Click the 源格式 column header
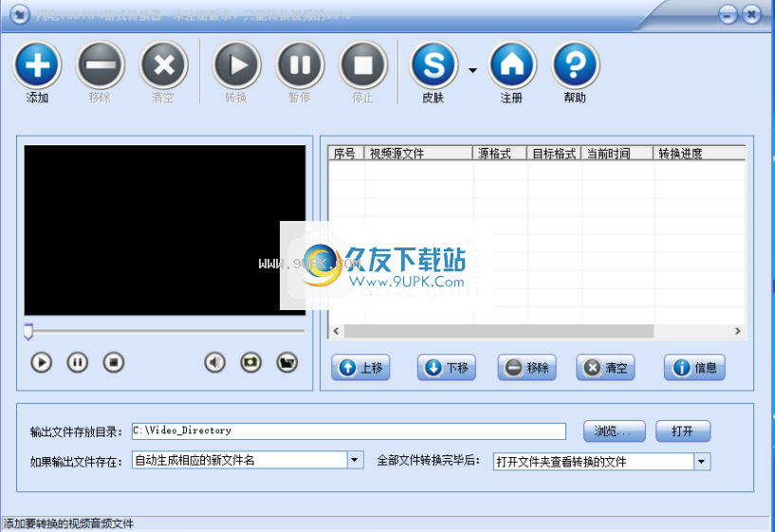 point(500,153)
